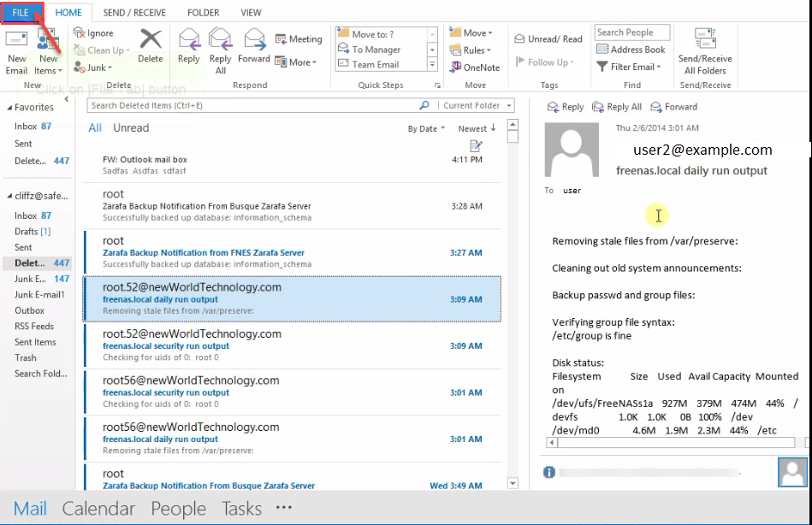The image size is (812, 525).
Task: Open the Sent Items folder
Action: 35,342
